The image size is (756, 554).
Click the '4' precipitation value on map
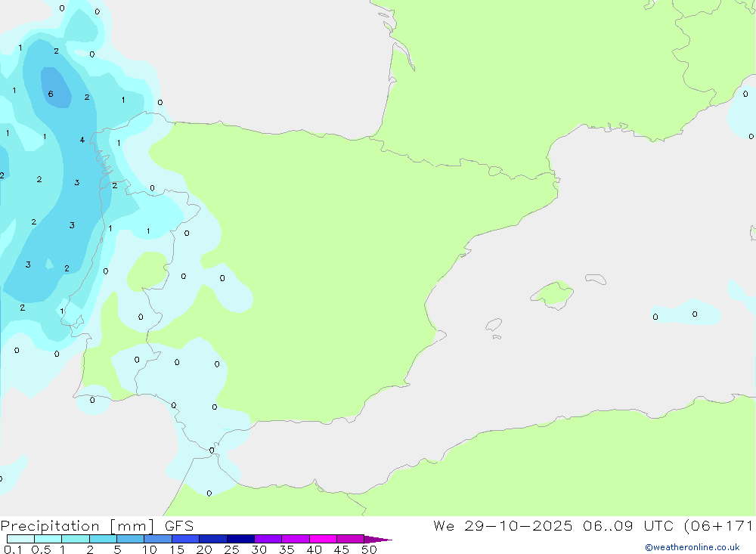82,140
